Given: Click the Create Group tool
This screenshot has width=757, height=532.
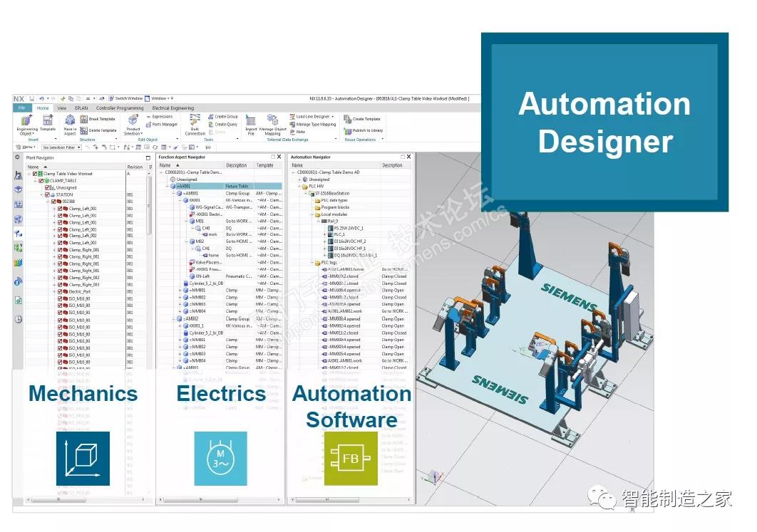Looking at the screenshot, I should point(223,117).
